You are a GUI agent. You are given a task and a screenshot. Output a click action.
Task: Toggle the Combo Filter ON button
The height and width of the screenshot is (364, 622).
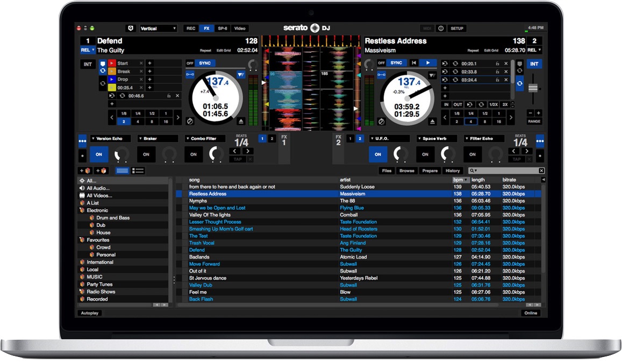click(193, 154)
